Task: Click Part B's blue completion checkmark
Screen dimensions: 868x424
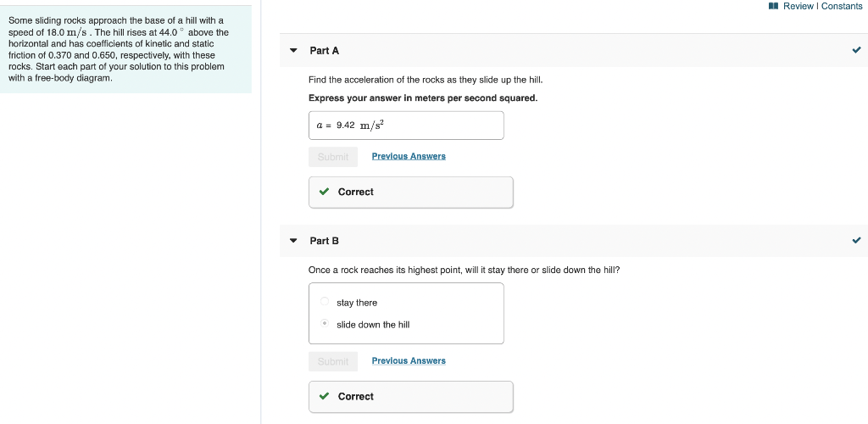Action: point(856,240)
